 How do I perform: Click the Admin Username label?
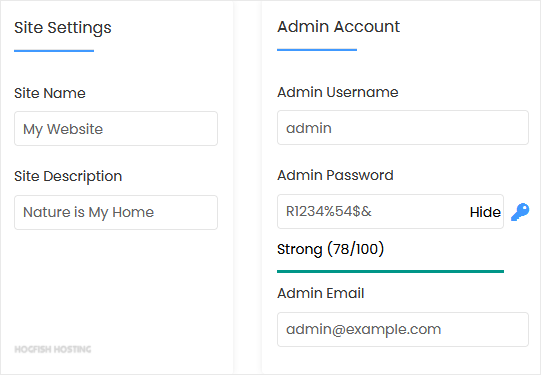click(338, 92)
